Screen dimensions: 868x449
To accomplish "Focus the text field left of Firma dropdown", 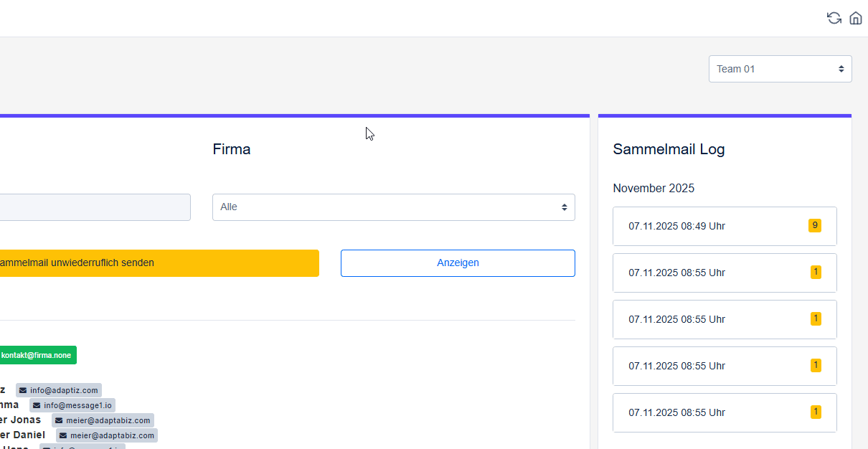I will click(93, 207).
